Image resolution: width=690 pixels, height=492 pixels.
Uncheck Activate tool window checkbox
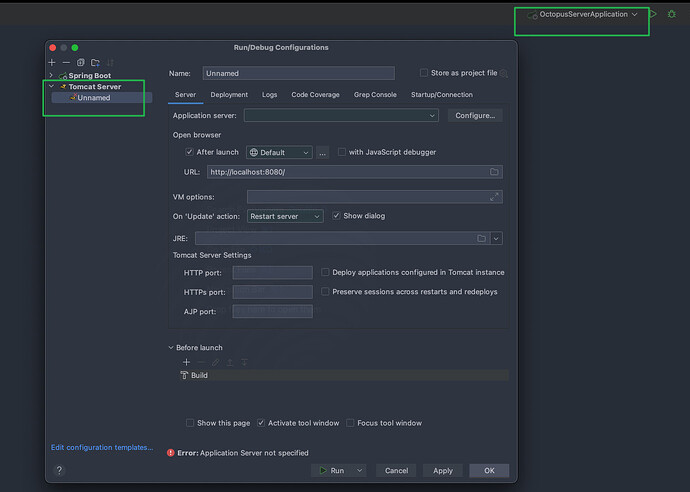click(261, 422)
